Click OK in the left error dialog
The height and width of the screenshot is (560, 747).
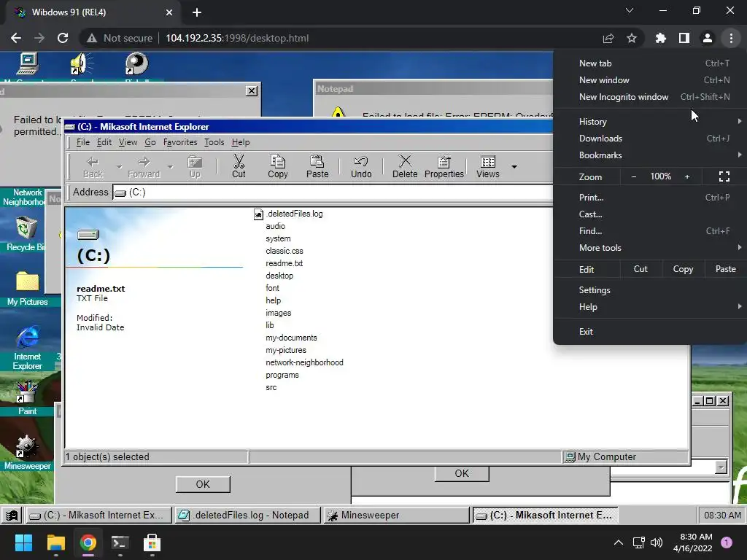(x=203, y=484)
